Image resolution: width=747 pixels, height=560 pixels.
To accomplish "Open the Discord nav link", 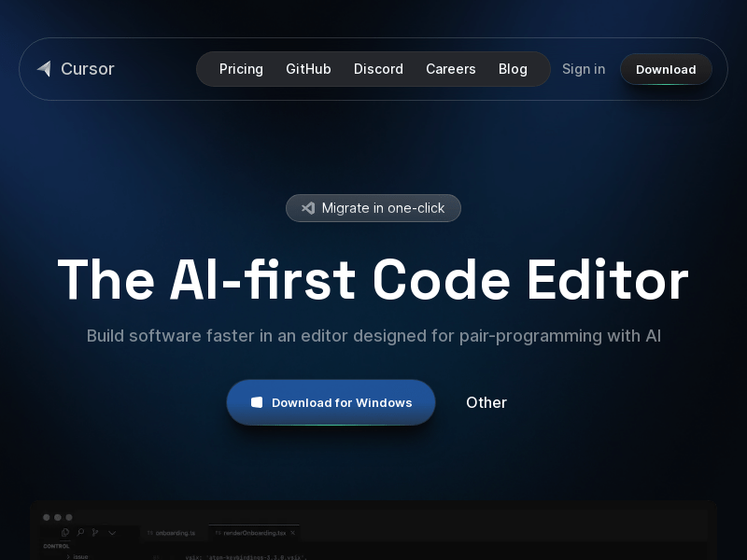I will click(x=378, y=69).
